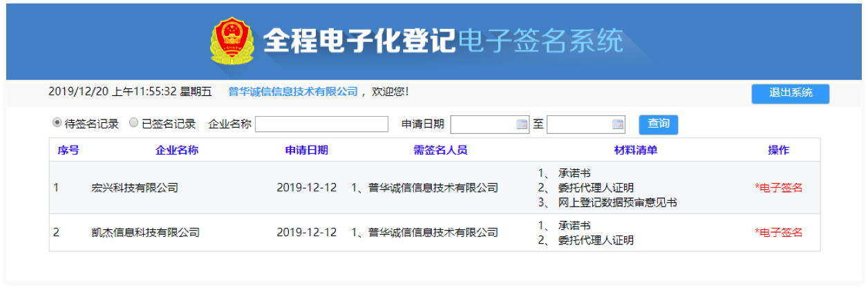
Task: Click the 退出系统 logout button
Action: pyautogui.click(x=790, y=93)
